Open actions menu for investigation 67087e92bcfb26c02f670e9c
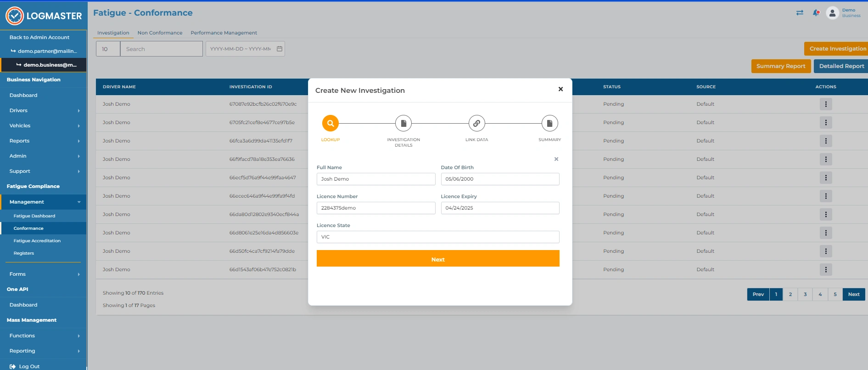 point(826,104)
